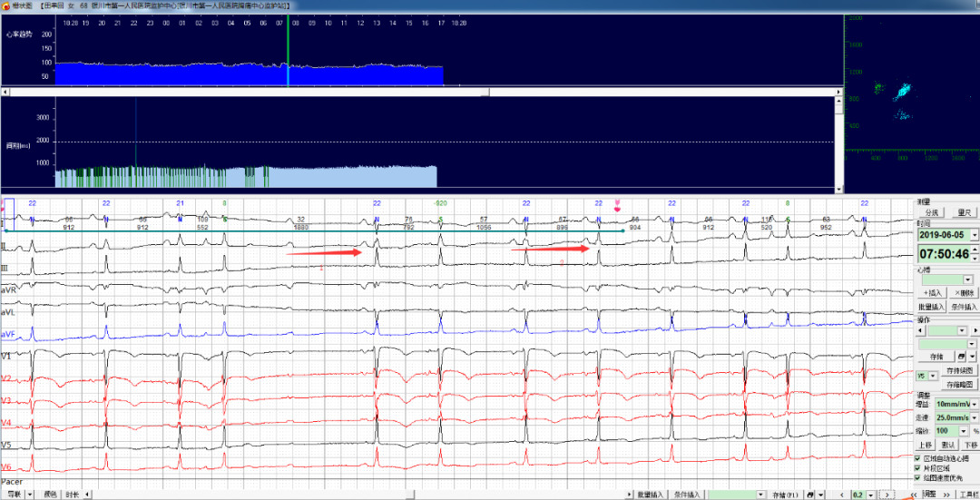Click the 存储(F1) button
Image resolution: width=980 pixels, height=500 pixels.
point(785,495)
